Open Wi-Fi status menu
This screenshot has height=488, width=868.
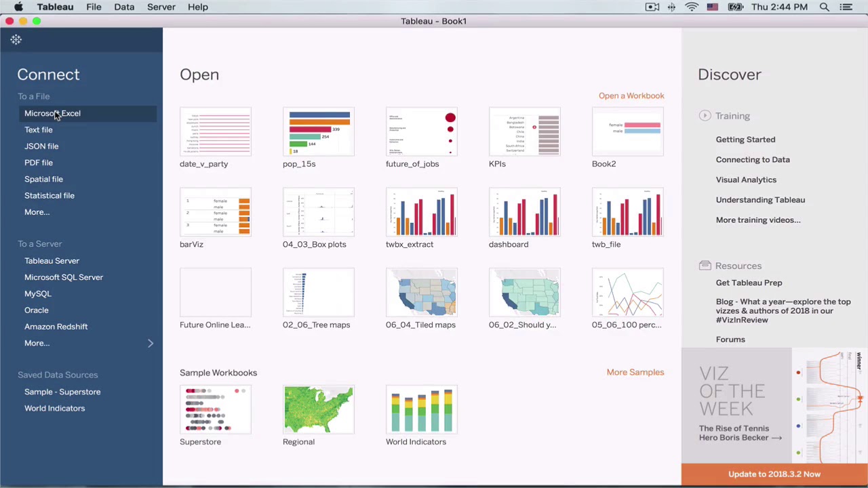pyautogui.click(x=692, y=7)
